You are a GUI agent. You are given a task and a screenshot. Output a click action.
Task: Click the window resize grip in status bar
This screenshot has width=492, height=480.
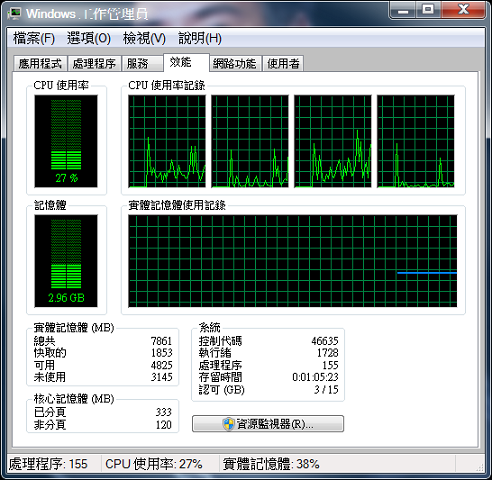[x=480, y=467]
